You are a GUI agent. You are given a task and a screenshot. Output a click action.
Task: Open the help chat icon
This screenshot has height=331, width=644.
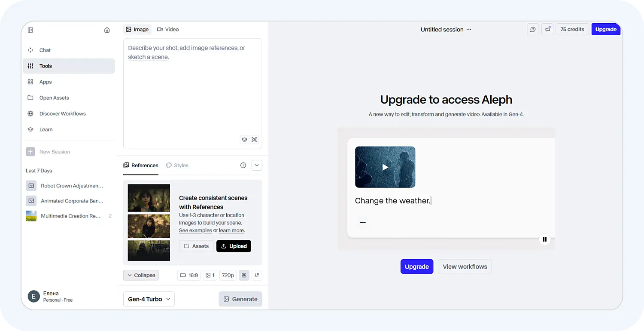(533, 29)
